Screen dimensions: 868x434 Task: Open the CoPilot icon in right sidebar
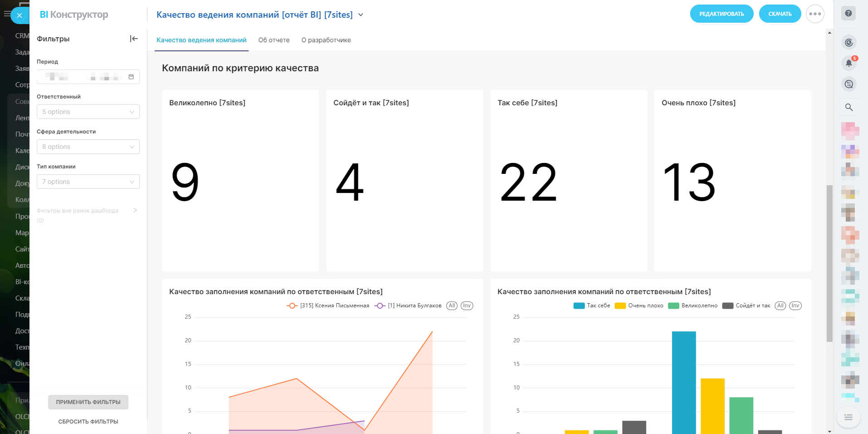848,43
